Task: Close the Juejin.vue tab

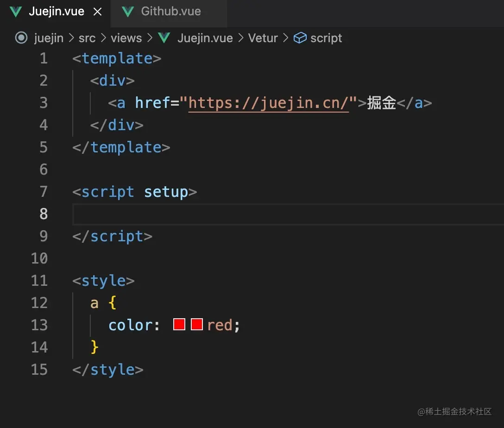Action: (97, 12)
